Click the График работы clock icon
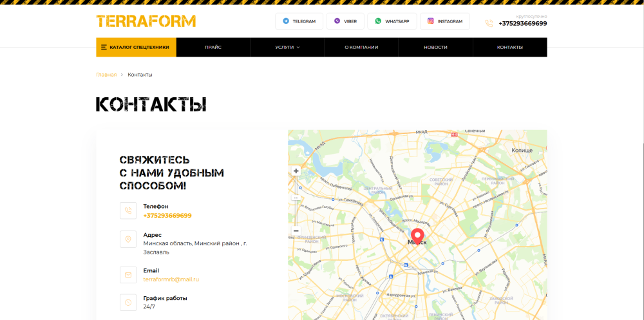644x320 pixels. pyautogui.click(x=128, y=303)
